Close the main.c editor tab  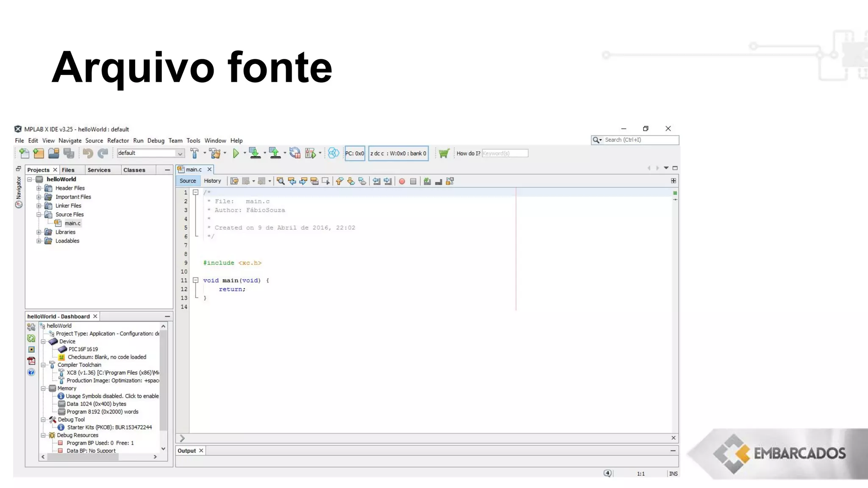[209, 169]
